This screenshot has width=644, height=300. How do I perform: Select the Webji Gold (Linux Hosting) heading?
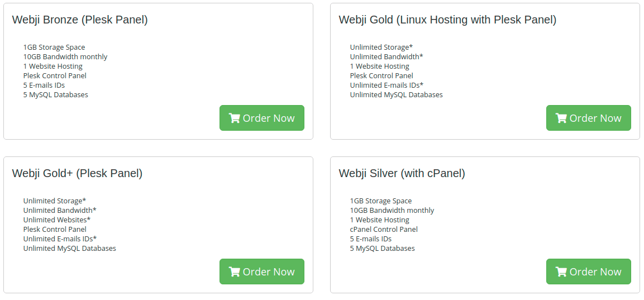coord(447,20)
